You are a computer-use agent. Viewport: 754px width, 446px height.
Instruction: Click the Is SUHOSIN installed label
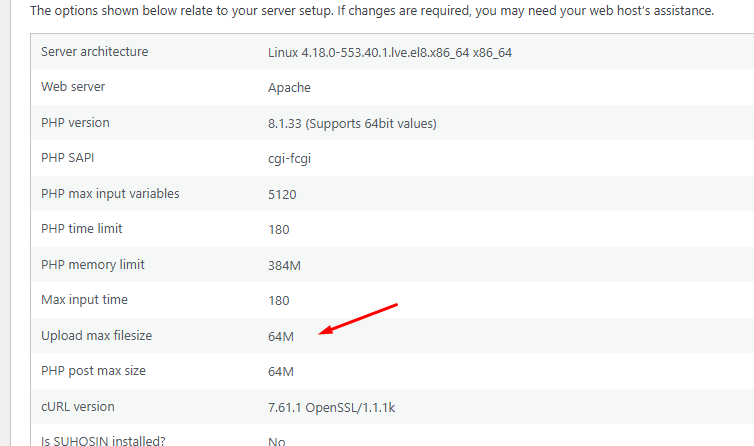coord(103,441)
